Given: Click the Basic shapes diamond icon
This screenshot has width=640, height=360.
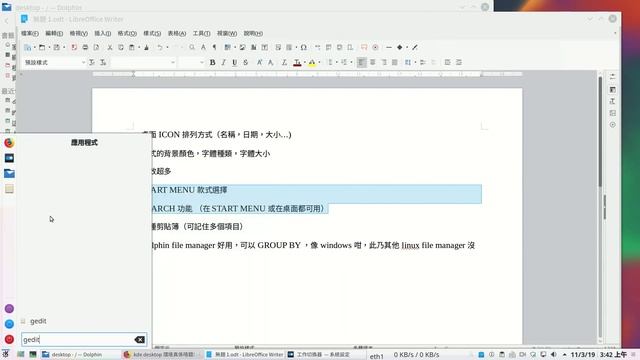Looking at the screenshot, I should [x=400, y=47].
